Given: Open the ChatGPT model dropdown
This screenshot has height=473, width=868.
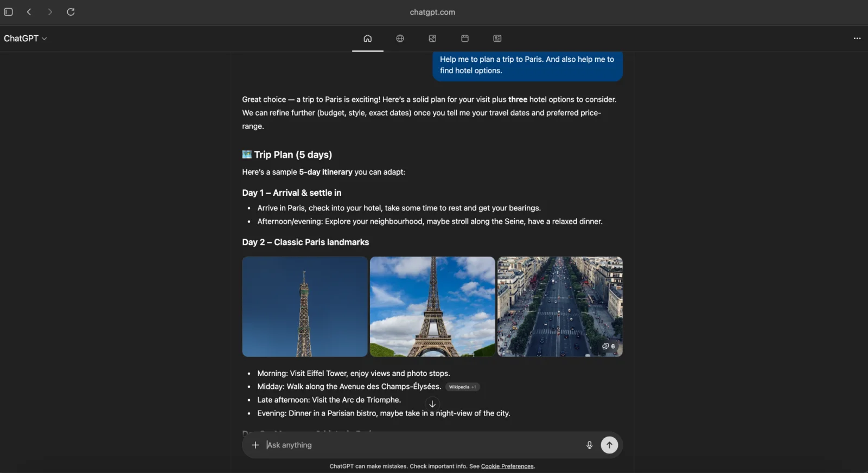Looking at the screenshot, I should (x=25, y=39).
